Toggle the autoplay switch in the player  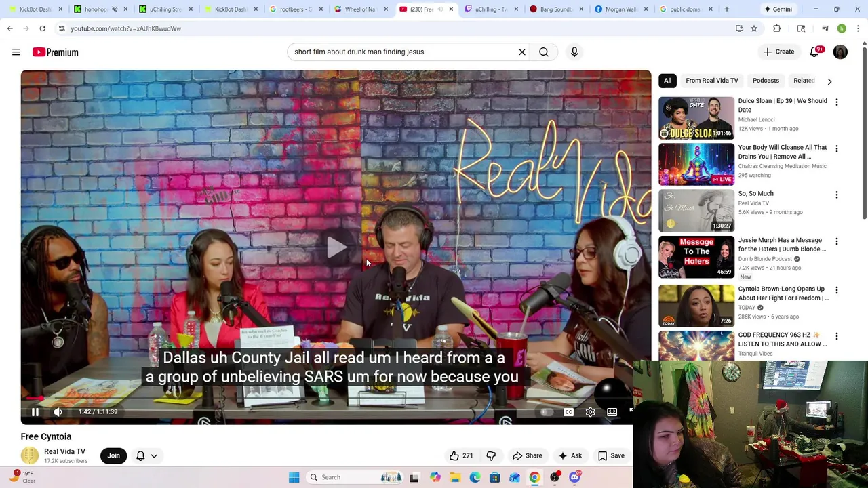[x=546, y=411]
